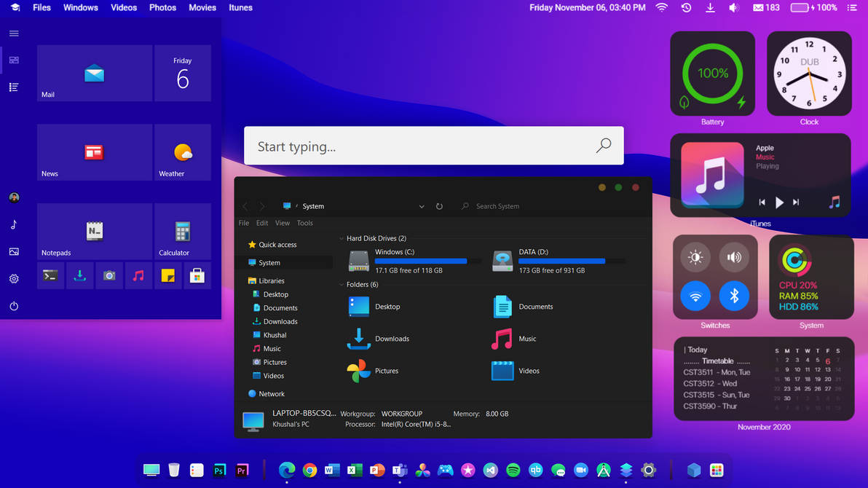The width and height of the screenshot is (868, 488).
Task: Open the Windows (C:) drive
Action: (x=414, y=261)
